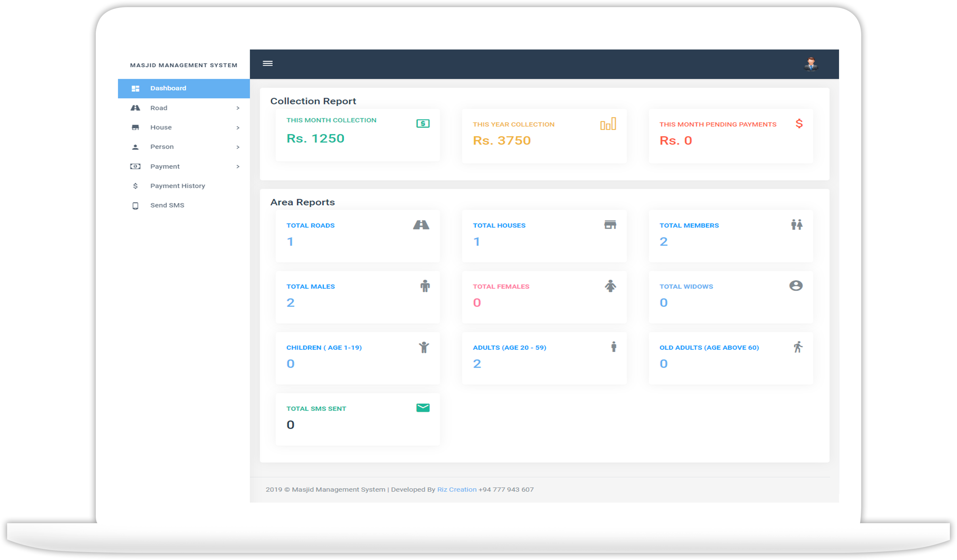Image resolution: width=957 pixels, height=560 pixels.
Task: Click the Total Houses store icon
Action: (x=610, y=225)
